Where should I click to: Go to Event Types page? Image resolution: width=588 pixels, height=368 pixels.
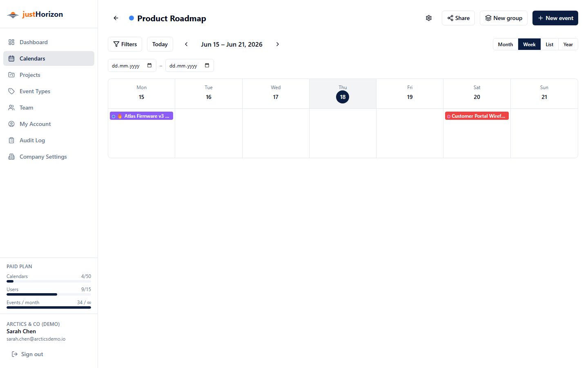(x=49, y=91)
